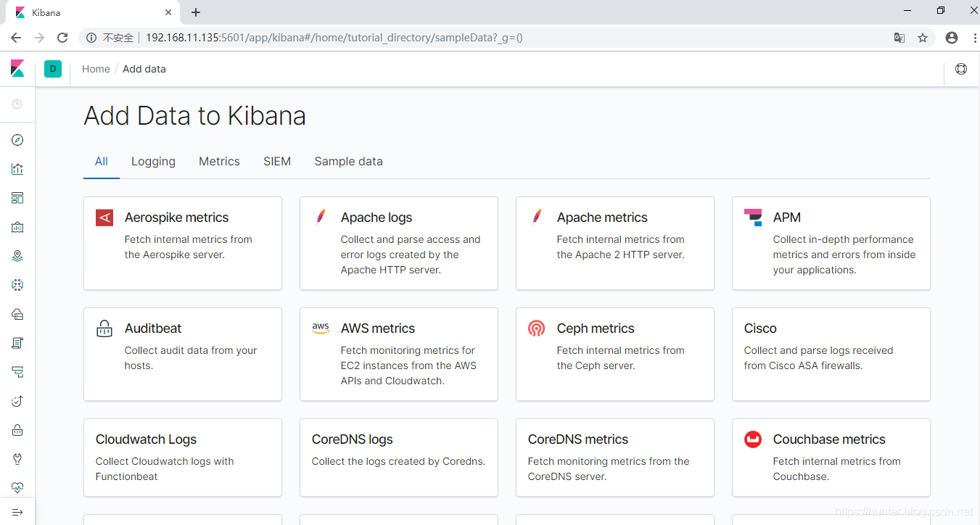The image size is (980, 525).
Task: Open the Cisco card
Action: (x=831, y=354)
